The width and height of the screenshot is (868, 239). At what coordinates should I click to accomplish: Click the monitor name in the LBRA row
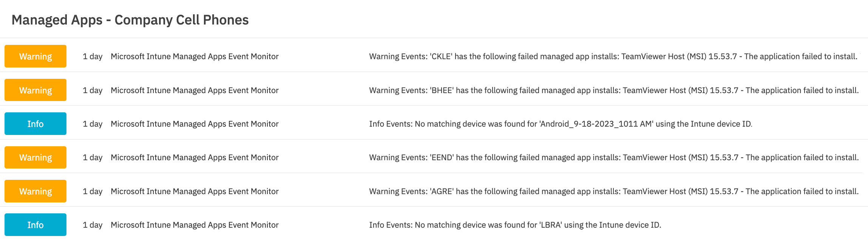coord(195,225)
